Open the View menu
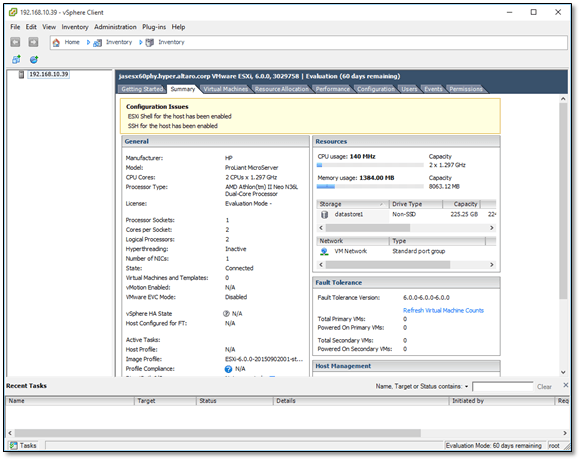This screenshot has height=461, width=581. coord(49,27)
